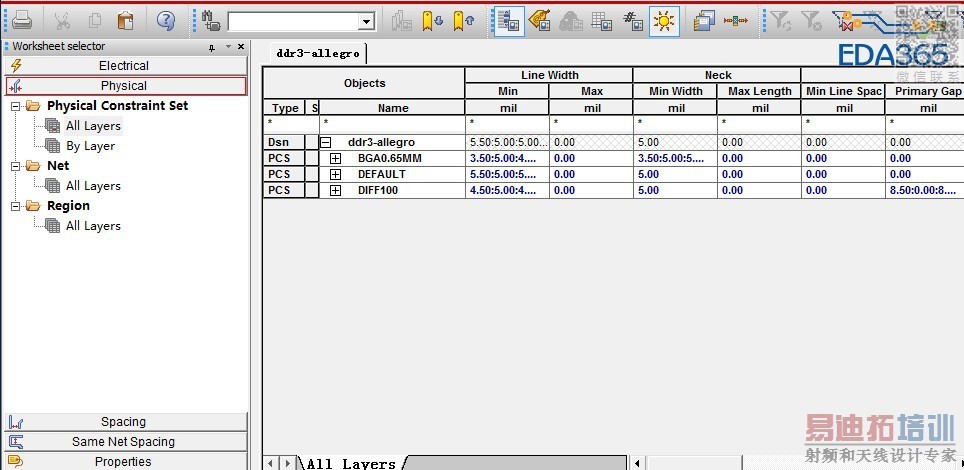Viewport: 964px width, 470px height.
Task: Toggle the highlighted select-objects list icon
Action: pos(508,22)
